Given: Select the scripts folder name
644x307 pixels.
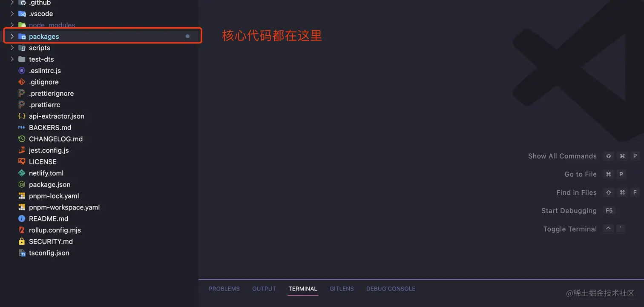Looking at the screenshot, I should 40,48.
